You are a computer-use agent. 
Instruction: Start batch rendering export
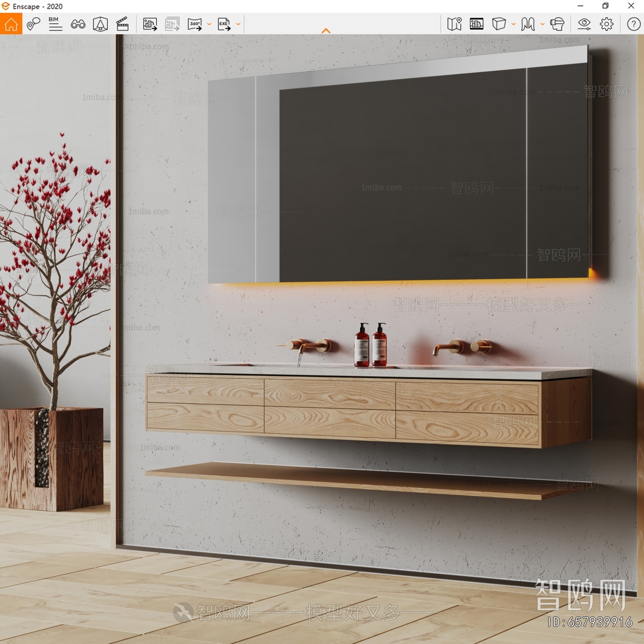172,24
